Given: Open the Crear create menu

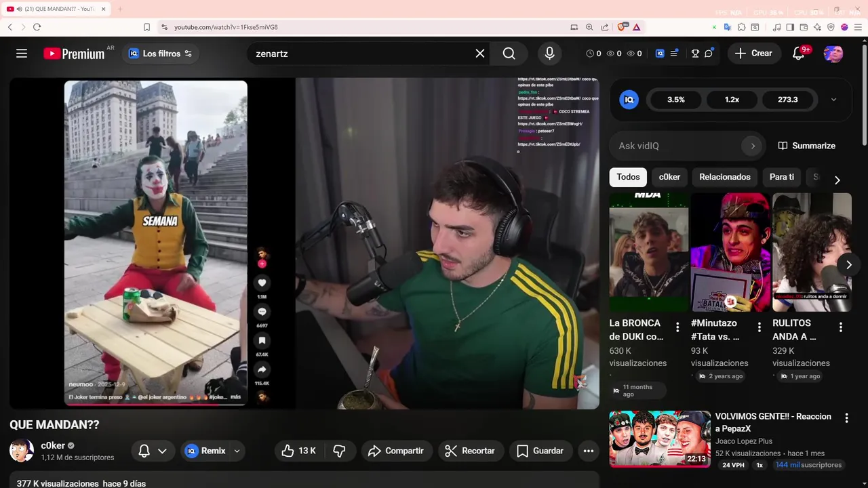Looking at the screenshot, I should pos(753,54).
